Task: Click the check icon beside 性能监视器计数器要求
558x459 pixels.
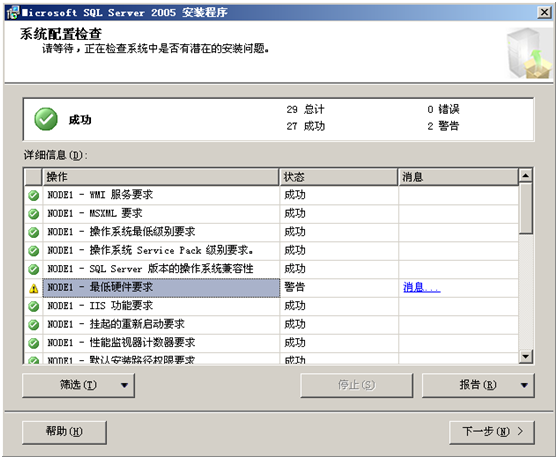Action: tap(33, 343)
